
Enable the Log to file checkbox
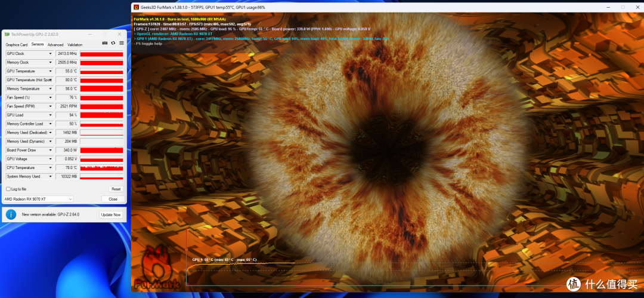(x=8, y=189)
